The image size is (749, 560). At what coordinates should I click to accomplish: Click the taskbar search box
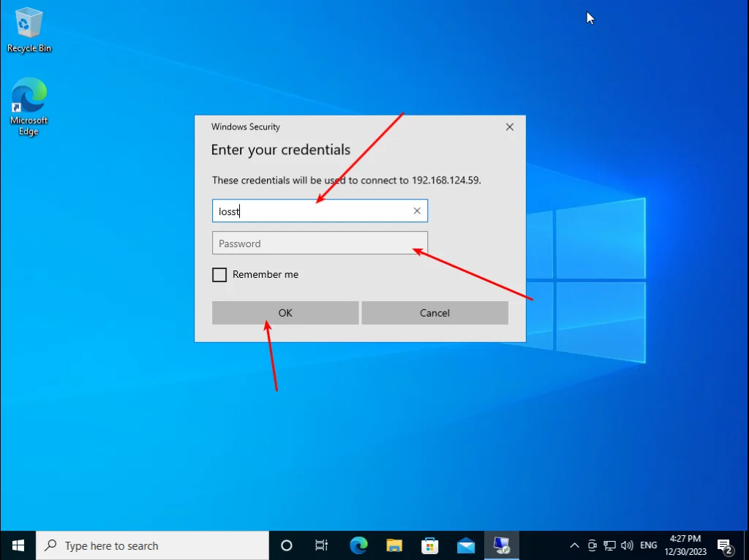click(152, 545)
